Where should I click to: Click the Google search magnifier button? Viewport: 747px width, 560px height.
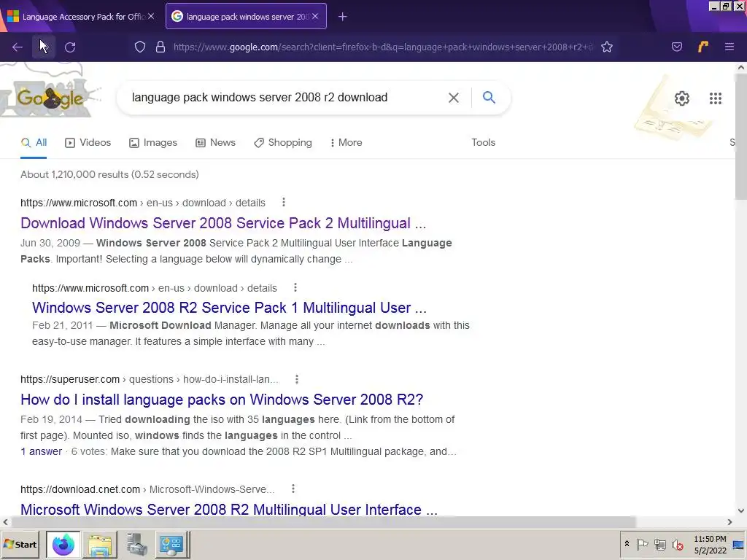pyautogui.click(x=489, y=98)
